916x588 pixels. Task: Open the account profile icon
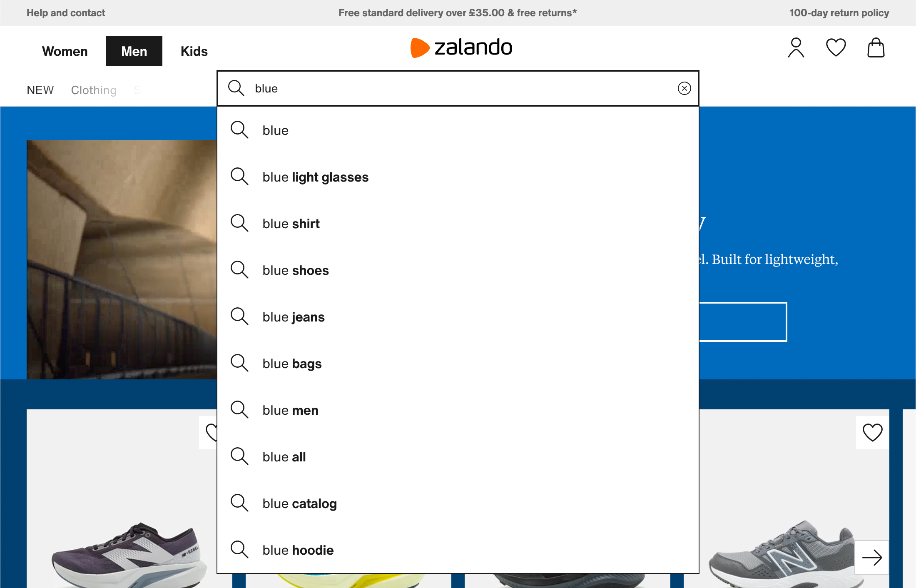796,48
